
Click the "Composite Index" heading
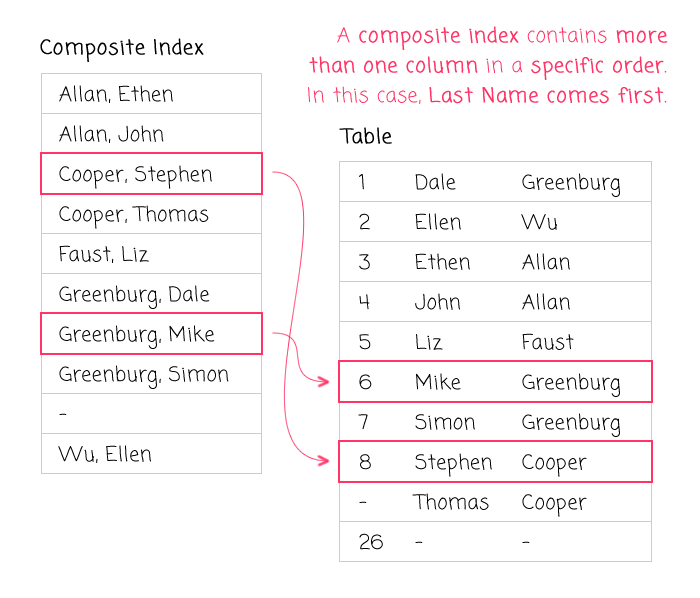tap(121, 48)
